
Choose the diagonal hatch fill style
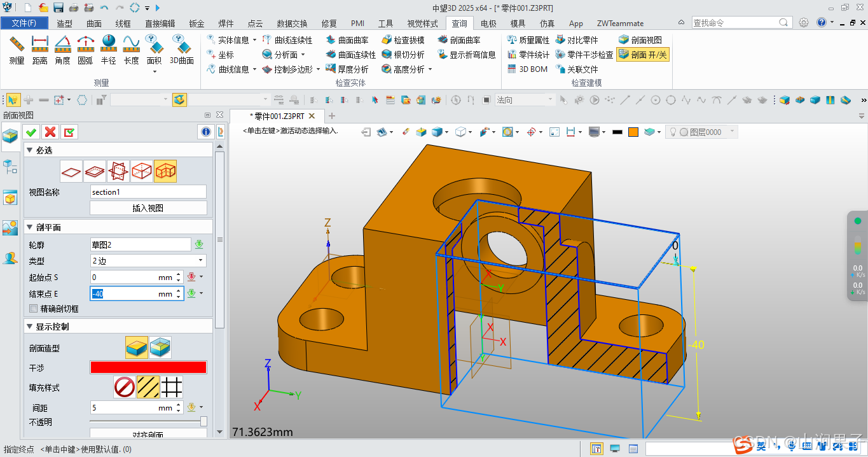pos(148,386)
